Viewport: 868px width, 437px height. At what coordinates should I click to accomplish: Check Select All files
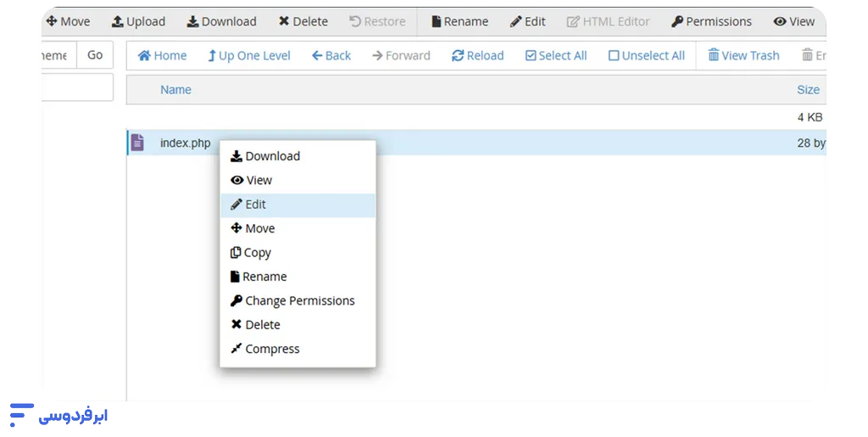pos(555,55)
